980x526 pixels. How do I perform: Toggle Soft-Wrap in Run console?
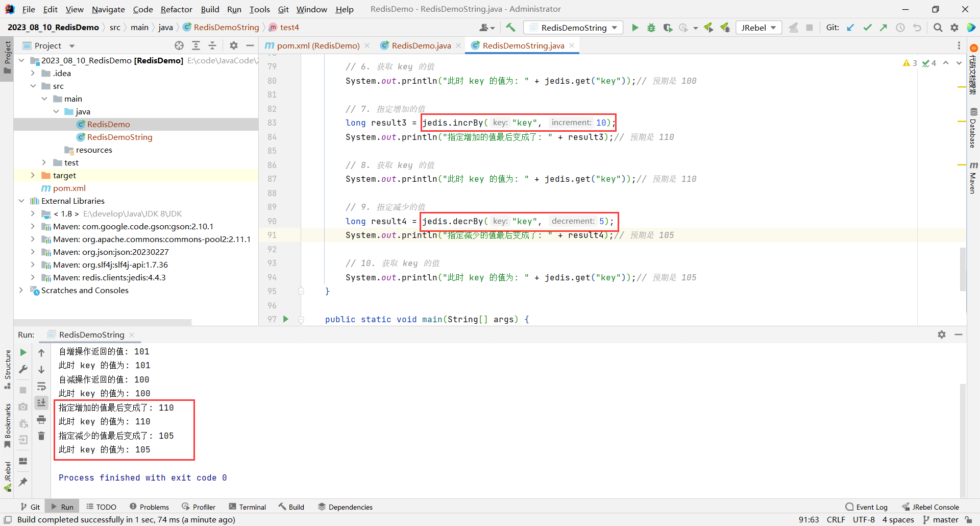click(41, 386)
